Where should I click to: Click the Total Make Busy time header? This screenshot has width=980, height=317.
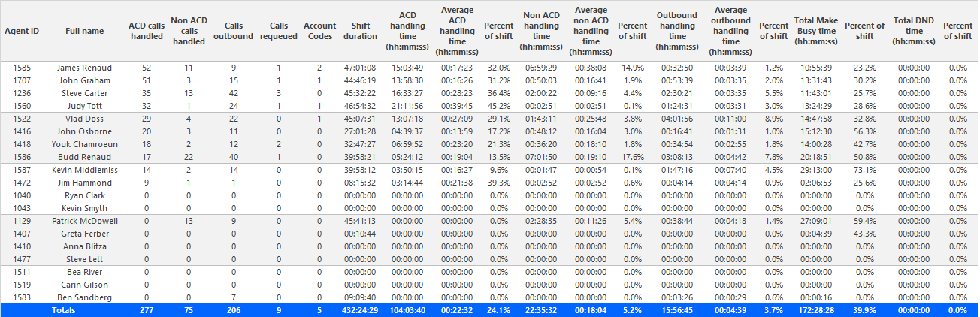coord(815,31)
